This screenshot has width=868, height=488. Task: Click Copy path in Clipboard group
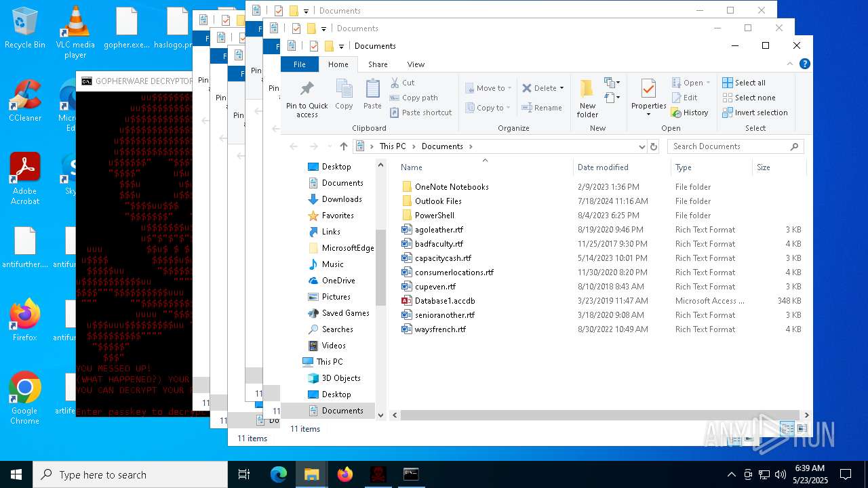click(x=414, y=98)
